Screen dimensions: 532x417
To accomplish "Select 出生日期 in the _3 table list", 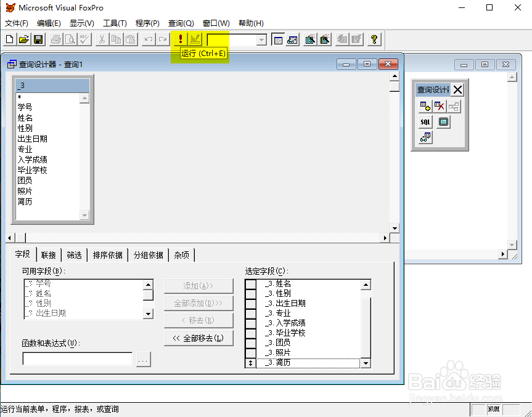I will pyautogui.click(x=32, y=139).
